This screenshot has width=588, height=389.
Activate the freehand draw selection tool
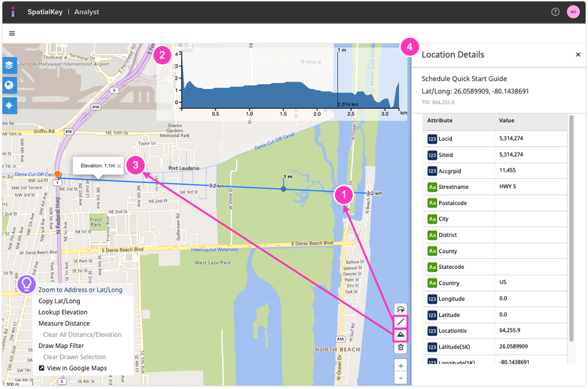tap(400, 308)
